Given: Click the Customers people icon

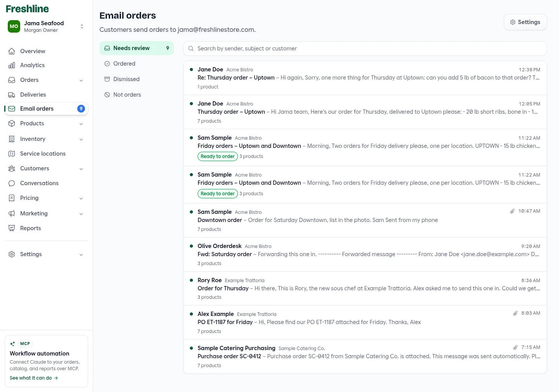Looking at the screenshot, I should point(12,168).
